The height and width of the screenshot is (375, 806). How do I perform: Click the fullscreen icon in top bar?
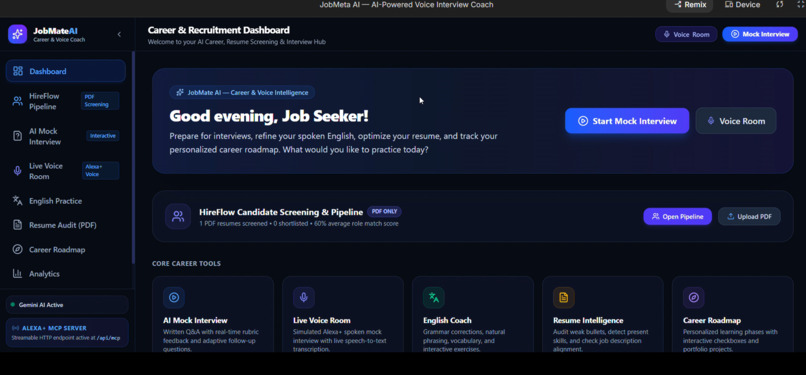[x=801, y=5]
